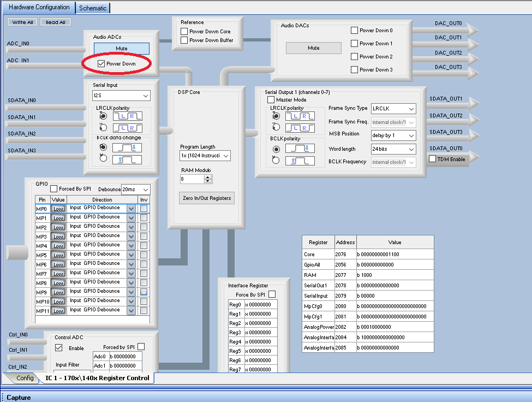
Task: Select the top LRCLK polarity waveform in Serial Input
Action: [x=127, y=116]
